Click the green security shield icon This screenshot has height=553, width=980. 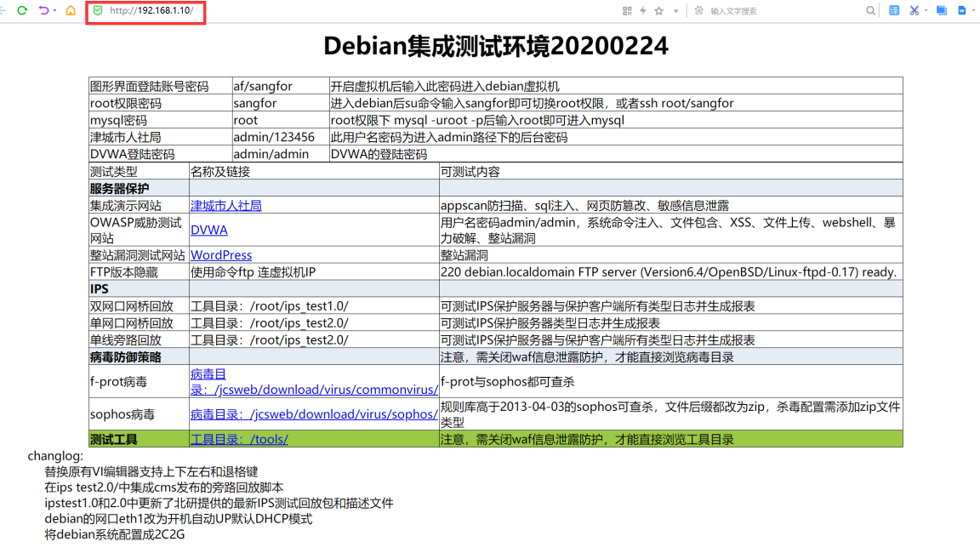(98, 10)
